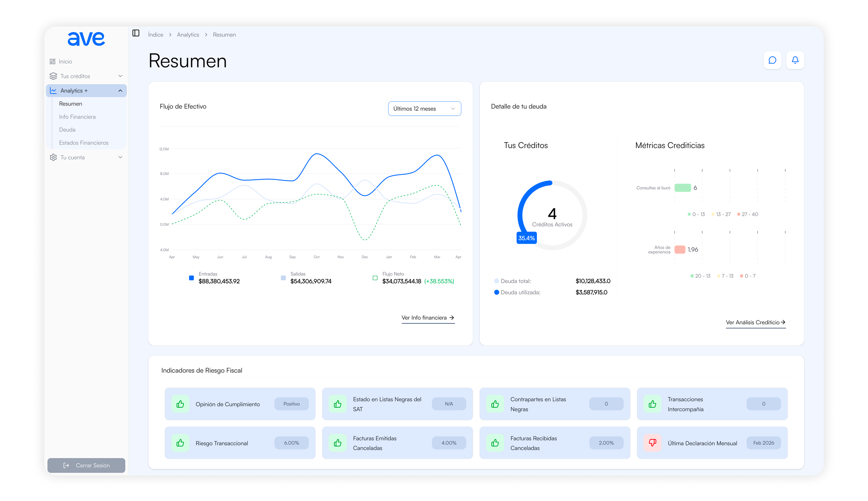Click the Feb 2026 badge
Image resolution: width=868 pixels, height=501 pixels.
tap(763, 443)
